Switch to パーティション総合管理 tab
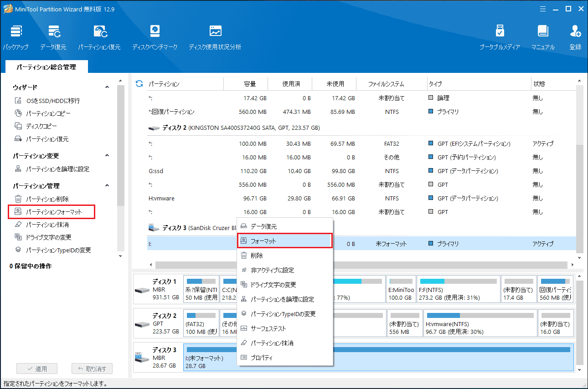Image resolution: width=588 pixels, height=389 pixels. coord(46,67)
